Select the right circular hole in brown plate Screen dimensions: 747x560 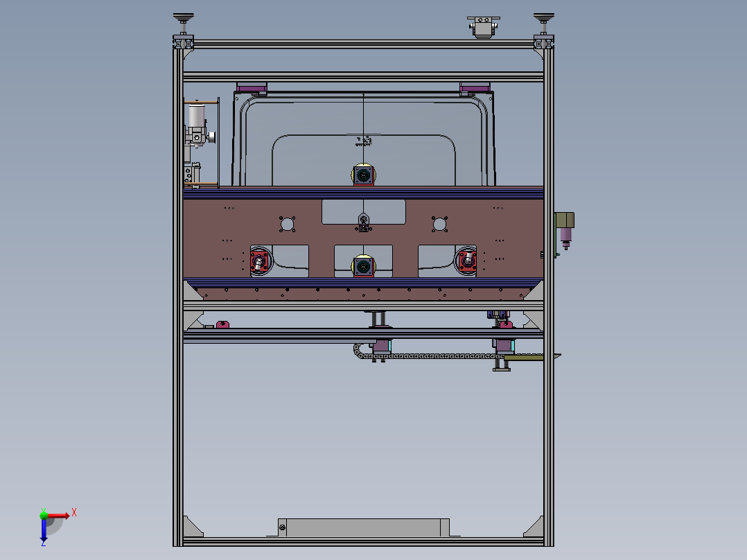439,224
